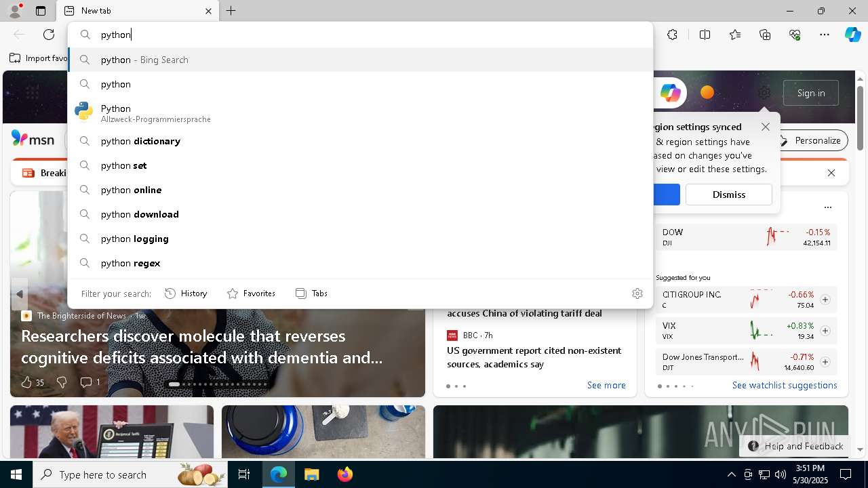Close region settings synced popup
Image resolution: width=868 pixels, height=488 pixels.
point(766,127)
